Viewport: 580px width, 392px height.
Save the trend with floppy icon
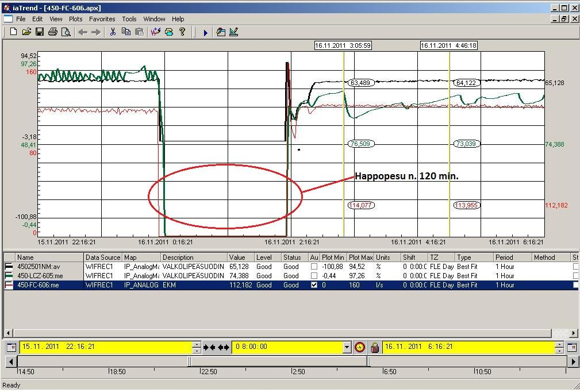coord(40,32)
